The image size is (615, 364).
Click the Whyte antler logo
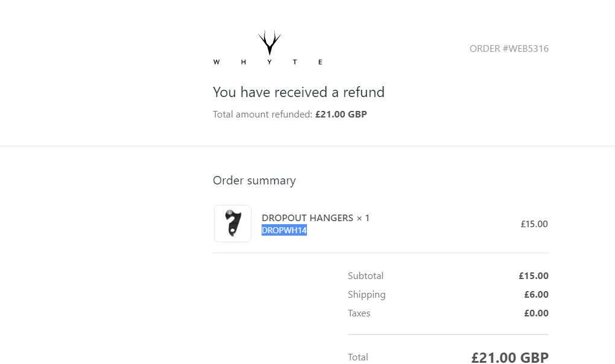tap(270, 43)
